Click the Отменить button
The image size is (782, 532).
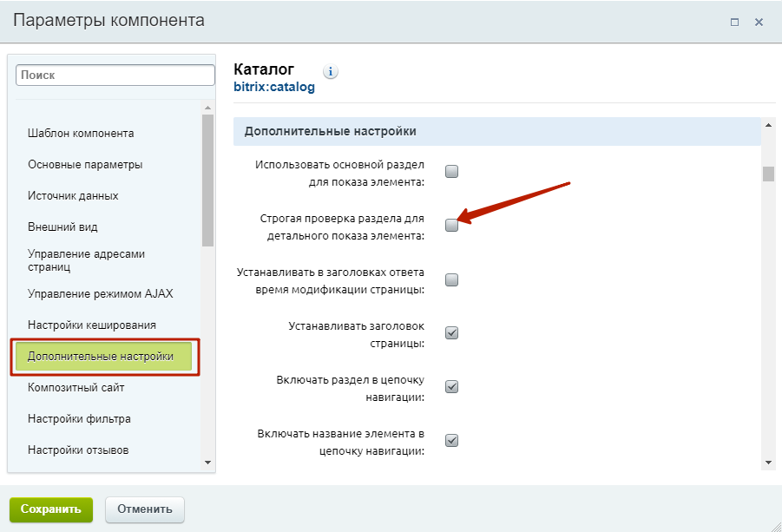point(145,509)
